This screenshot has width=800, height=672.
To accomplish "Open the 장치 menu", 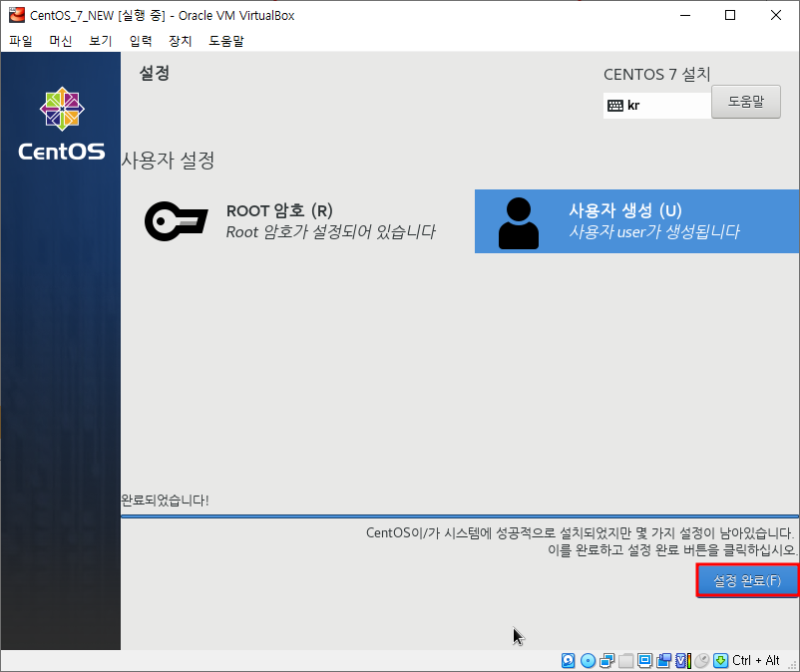I will (x=177, y=41).
